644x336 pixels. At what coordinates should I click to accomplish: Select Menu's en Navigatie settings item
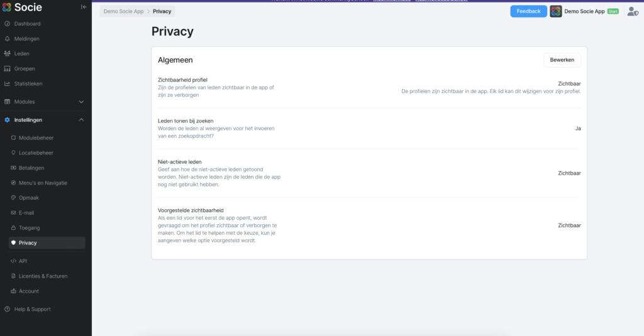43,183
